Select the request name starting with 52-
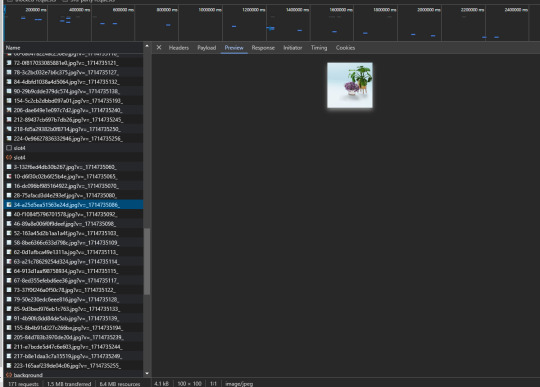 pos(66,233)
